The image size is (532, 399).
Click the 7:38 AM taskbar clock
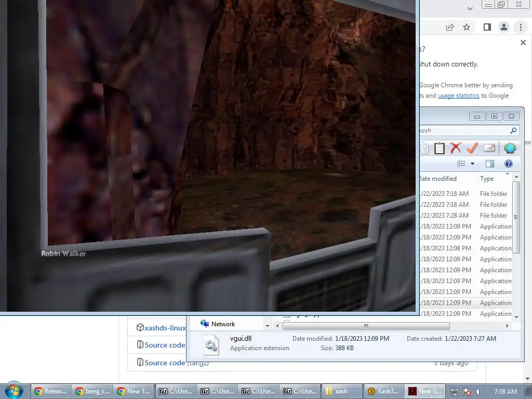point(506,392)
